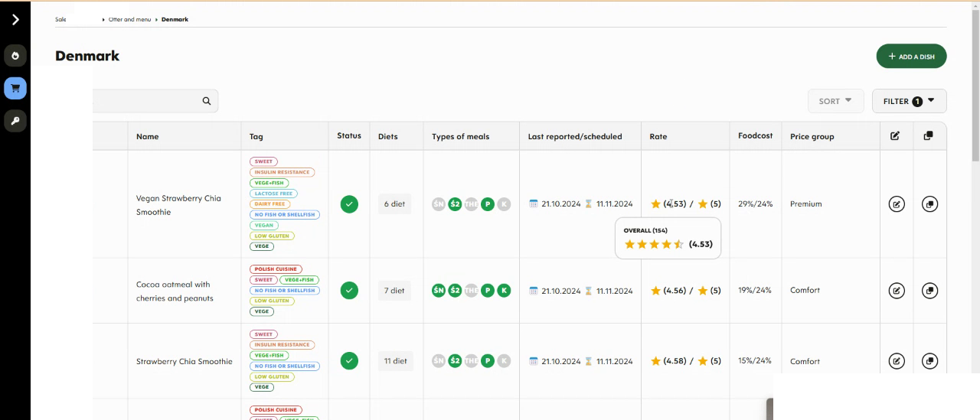Toggle $2 meal type in 11 diet row
Image resolution: width=980 pixels, height=420 pixels.
coord(455,361)
